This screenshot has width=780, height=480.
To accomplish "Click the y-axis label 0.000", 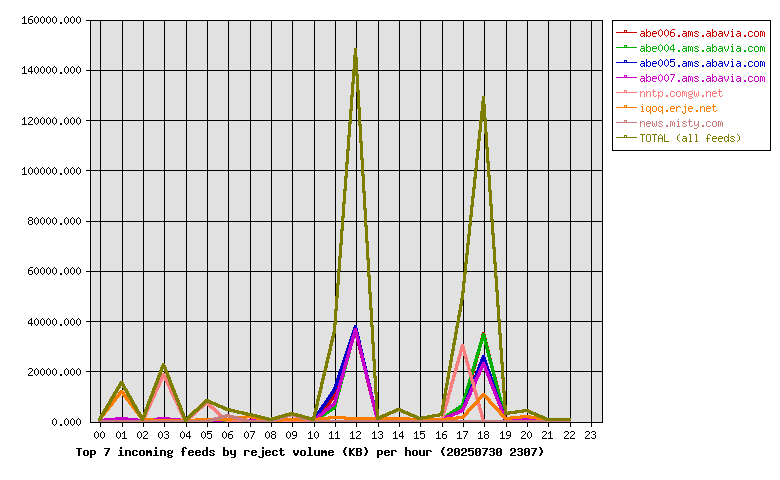I will click(66, 422).
